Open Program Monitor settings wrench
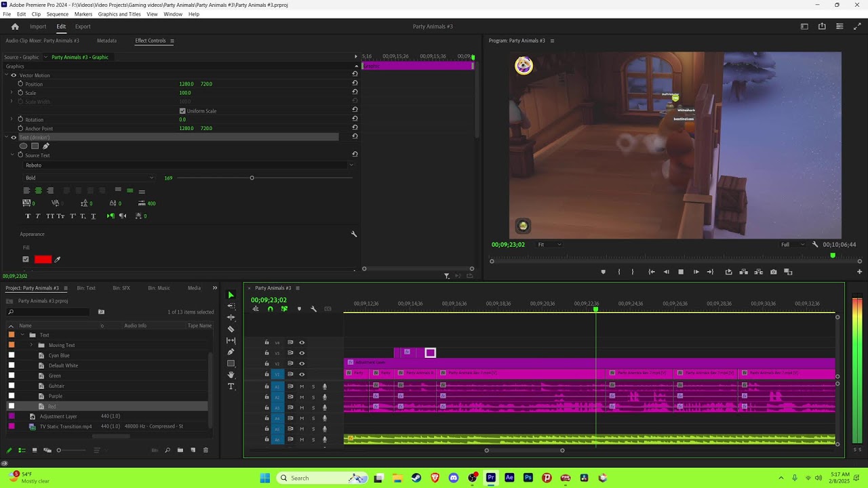Screen dimensions: 868x488 pyautogui.click(x=815, y=244)
